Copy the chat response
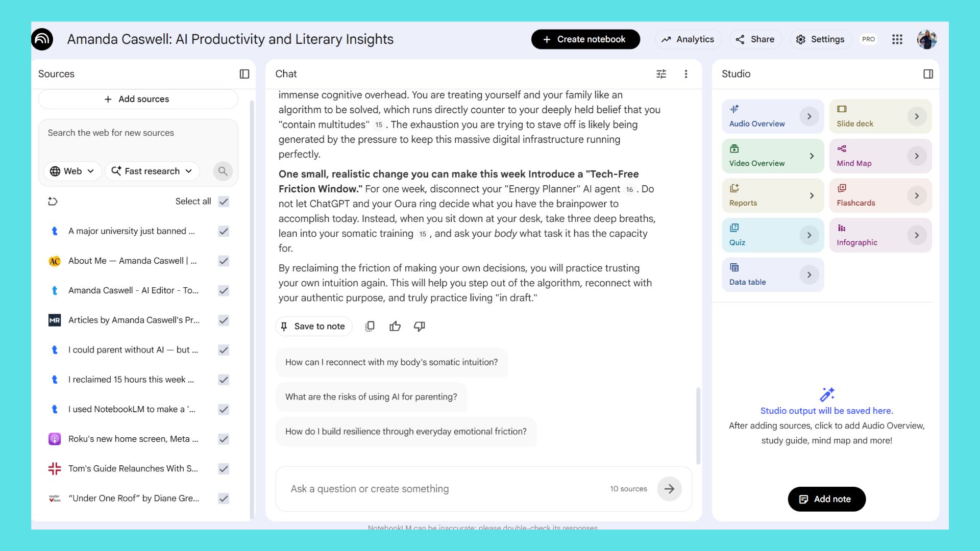The height and width of the screenshot is (551, 980). coord(370,326)
